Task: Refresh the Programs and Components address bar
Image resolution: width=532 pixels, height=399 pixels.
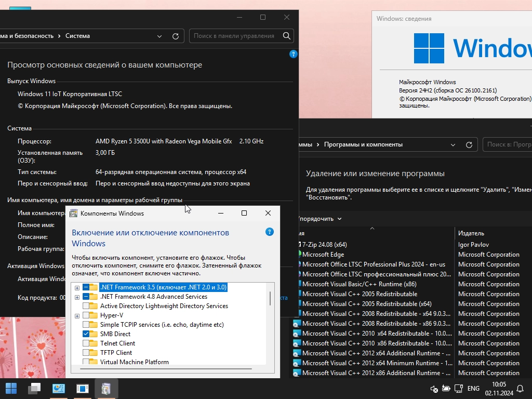Action: 469,145
